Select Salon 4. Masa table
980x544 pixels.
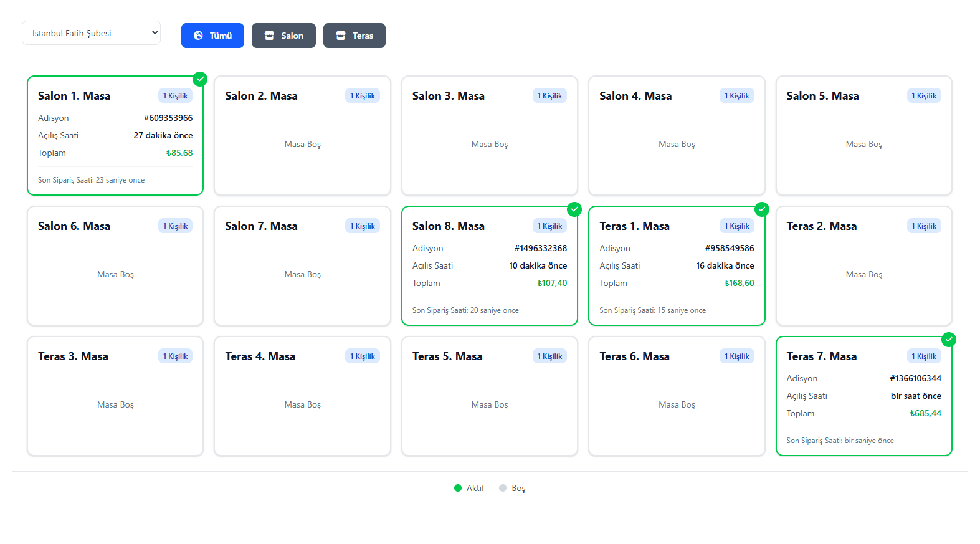[677, 136]
